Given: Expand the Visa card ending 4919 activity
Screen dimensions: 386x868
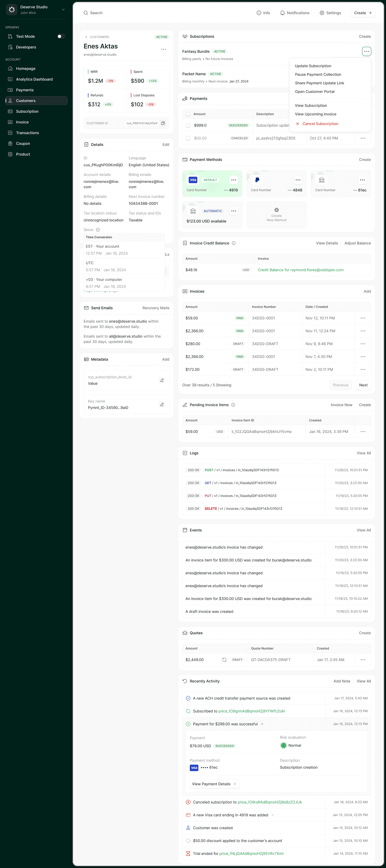Looking at the screenshot, I should (x=273, y=815).
